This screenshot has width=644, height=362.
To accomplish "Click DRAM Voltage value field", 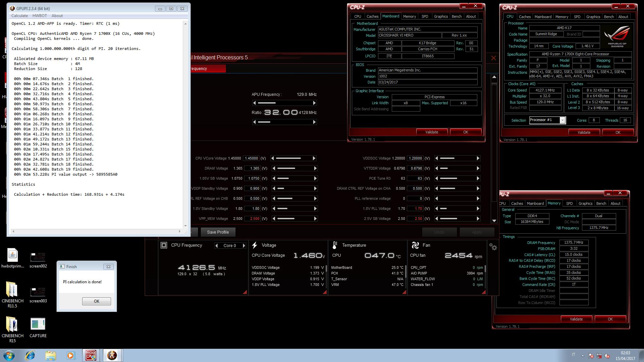I will click(252, 168).
